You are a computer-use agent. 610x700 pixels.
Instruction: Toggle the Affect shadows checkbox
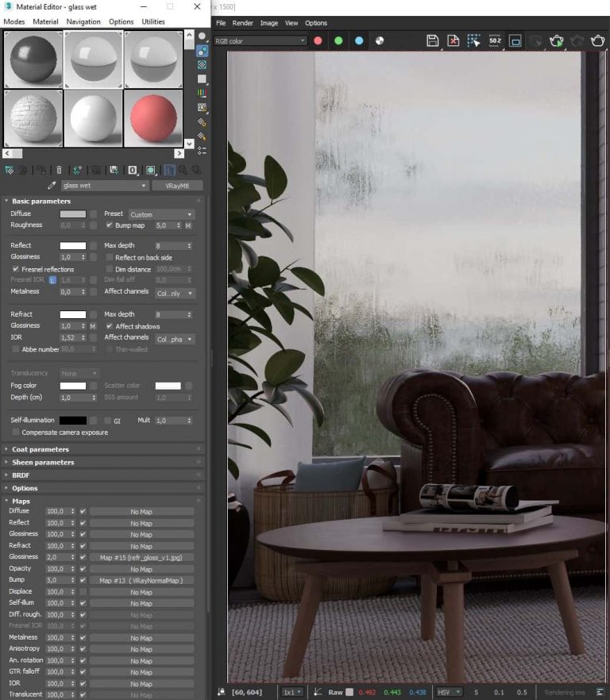109,326
